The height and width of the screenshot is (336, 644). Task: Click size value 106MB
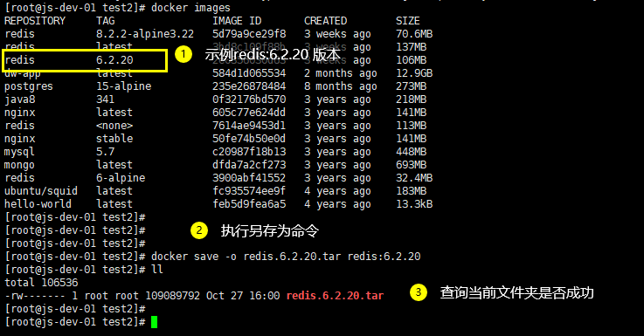pos(411,60)
